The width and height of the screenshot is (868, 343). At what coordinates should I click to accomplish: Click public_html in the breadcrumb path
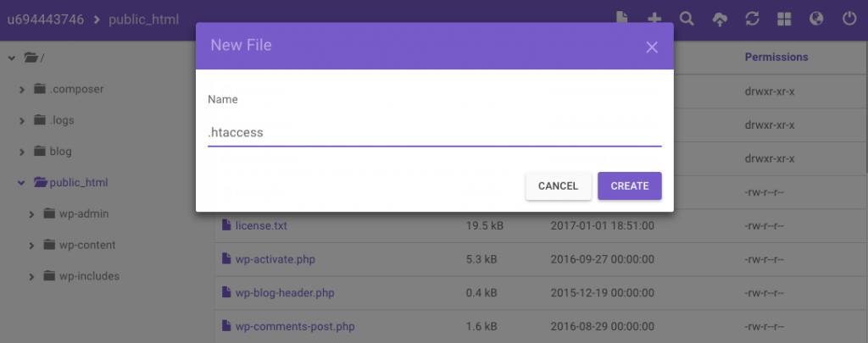point(143,19)
